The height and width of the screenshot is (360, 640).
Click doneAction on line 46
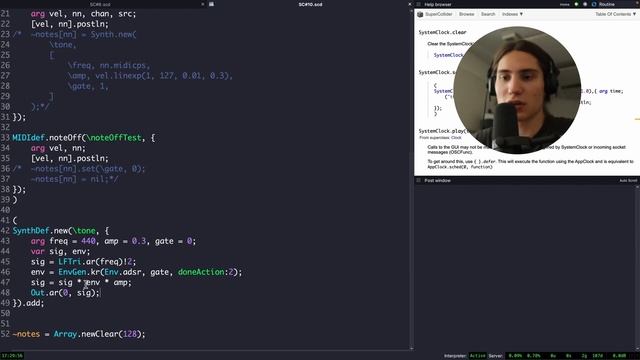[x=200, y=272]
